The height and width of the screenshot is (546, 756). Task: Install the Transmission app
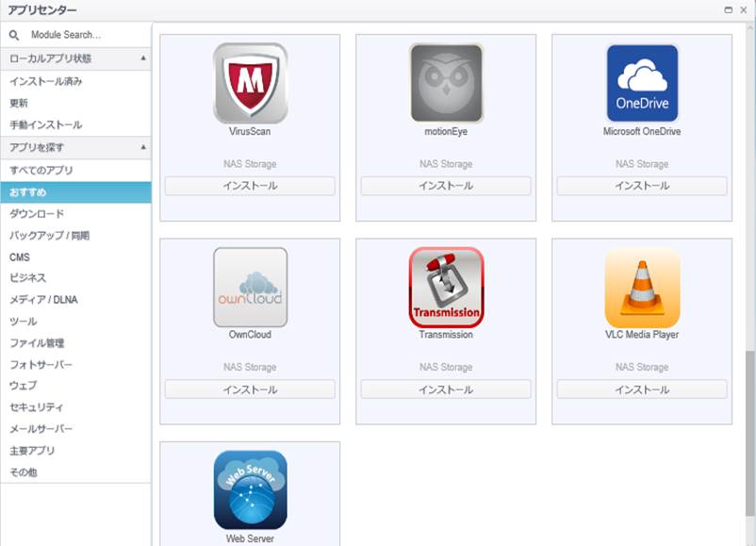(446, 389)
